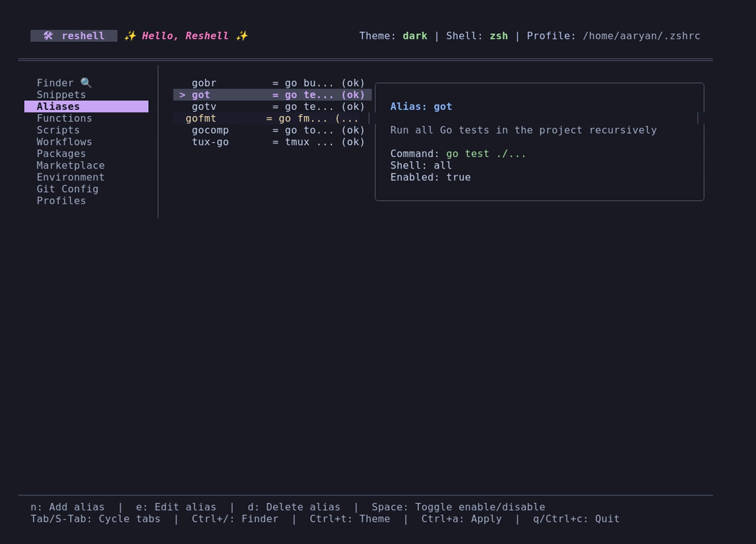This screenshot has width=756, height=544.
Task: Click the /home/aaryan/.zshrc profile path
Action: click(x=641, y=36)
